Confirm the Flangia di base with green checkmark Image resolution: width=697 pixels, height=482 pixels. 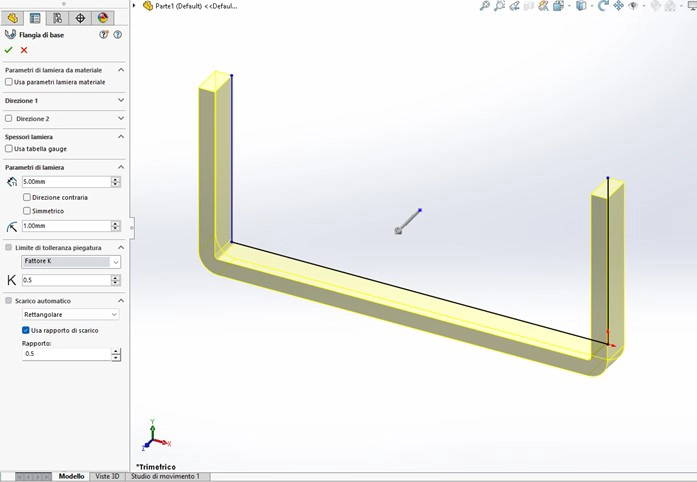click(x=9, y=50)
